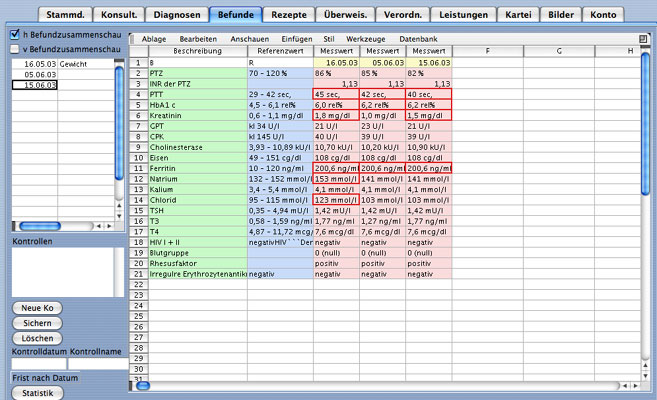Switch to the Verordn. tab
Viewport: 657px width, 400px height.
(403, 15)
